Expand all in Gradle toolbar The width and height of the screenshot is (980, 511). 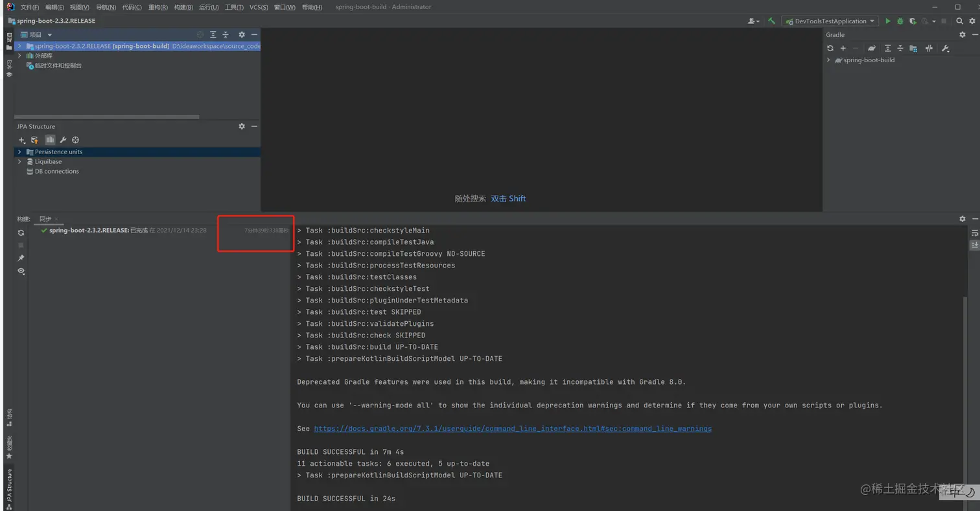point(888,49)
